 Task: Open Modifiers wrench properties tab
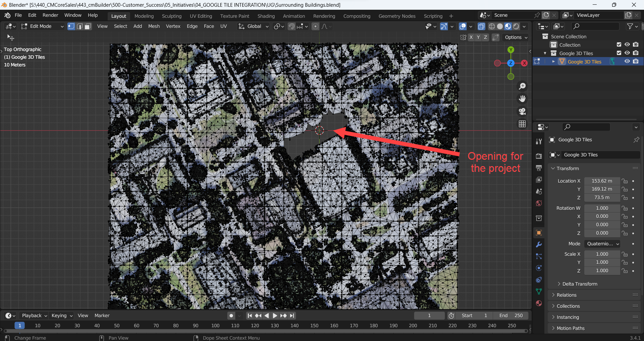coord(539,245)
